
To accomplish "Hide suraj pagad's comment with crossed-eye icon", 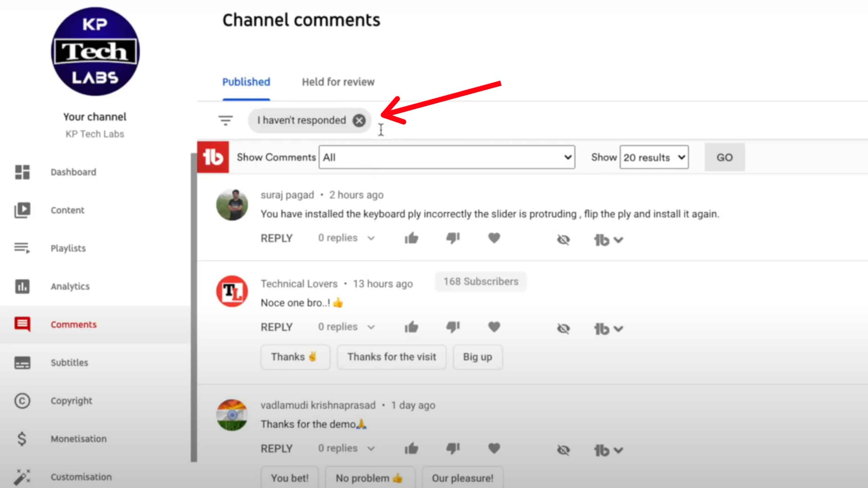I will (563, 240).
